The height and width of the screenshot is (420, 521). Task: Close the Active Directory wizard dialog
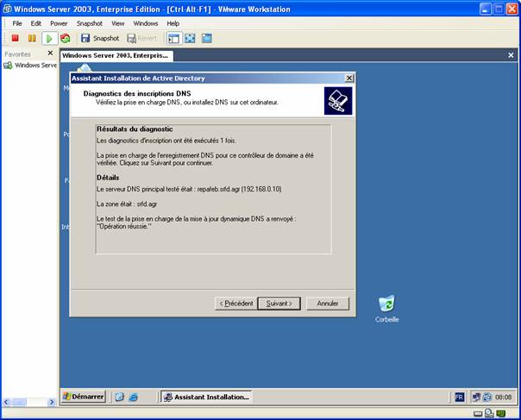point(349,78)
